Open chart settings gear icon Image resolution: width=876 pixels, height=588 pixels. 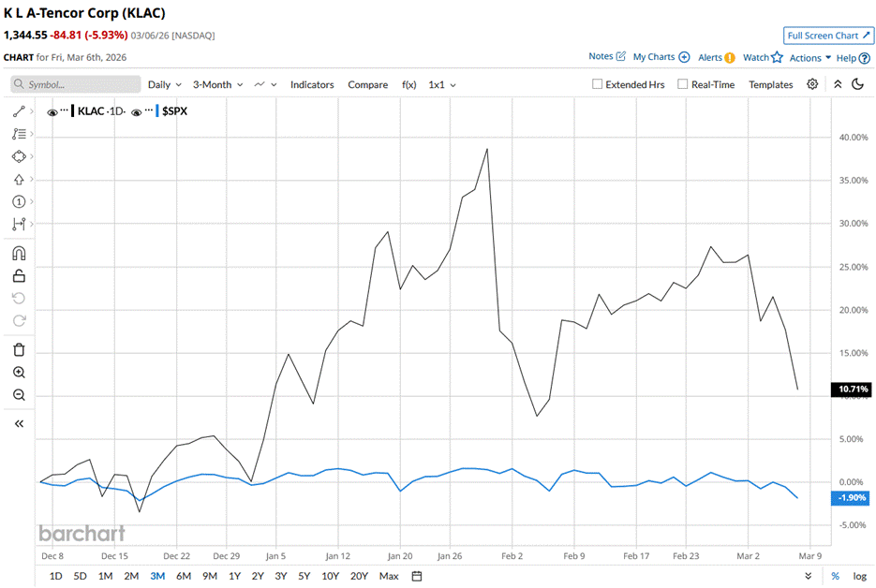tap(812, 84)
